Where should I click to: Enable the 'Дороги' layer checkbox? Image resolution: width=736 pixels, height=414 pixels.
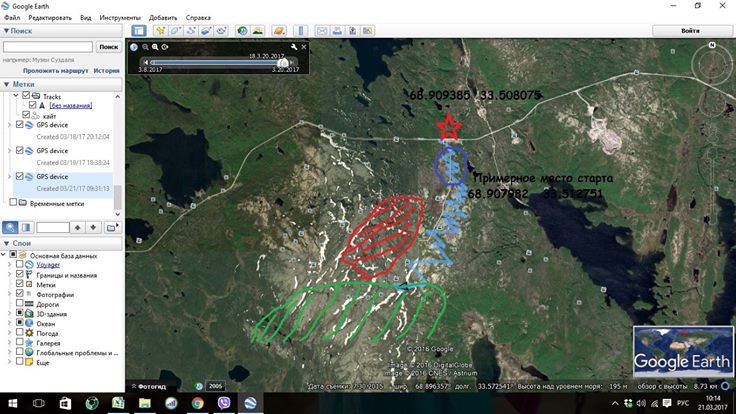click(x=19, y=303)
